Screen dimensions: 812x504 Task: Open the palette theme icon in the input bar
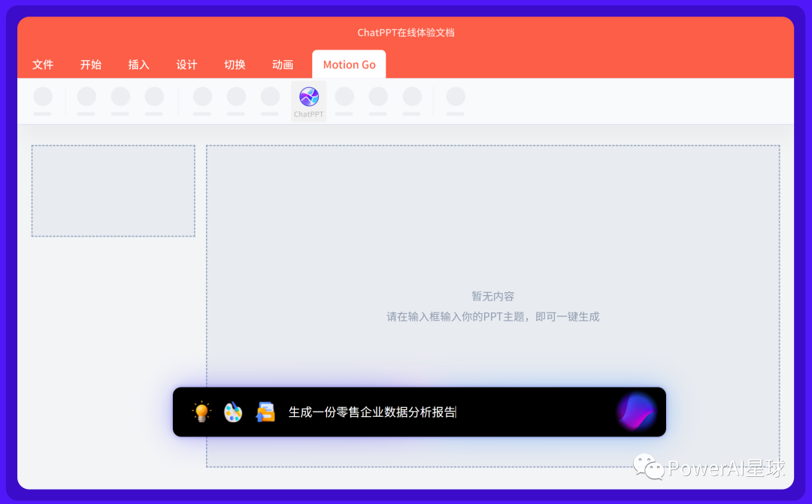(233, 412)
